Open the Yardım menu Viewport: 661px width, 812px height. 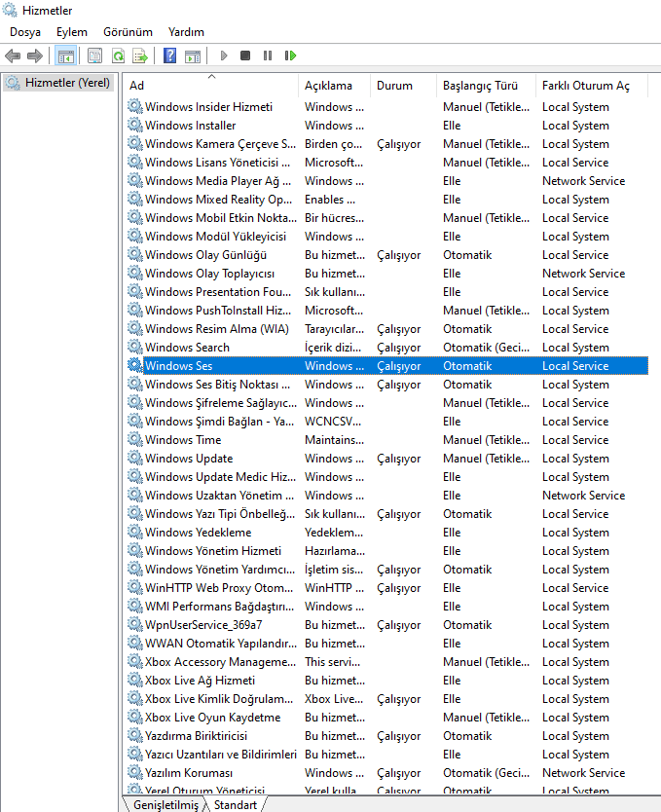coord(186,32)
